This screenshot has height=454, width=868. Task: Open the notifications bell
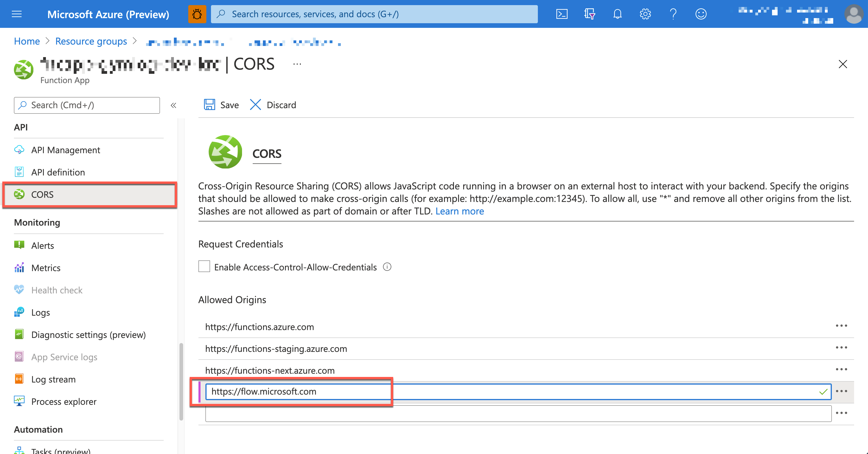coord(617,14)
